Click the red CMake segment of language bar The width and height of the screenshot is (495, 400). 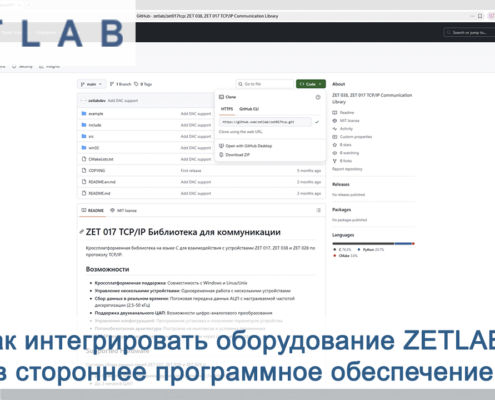coord(413,244)
